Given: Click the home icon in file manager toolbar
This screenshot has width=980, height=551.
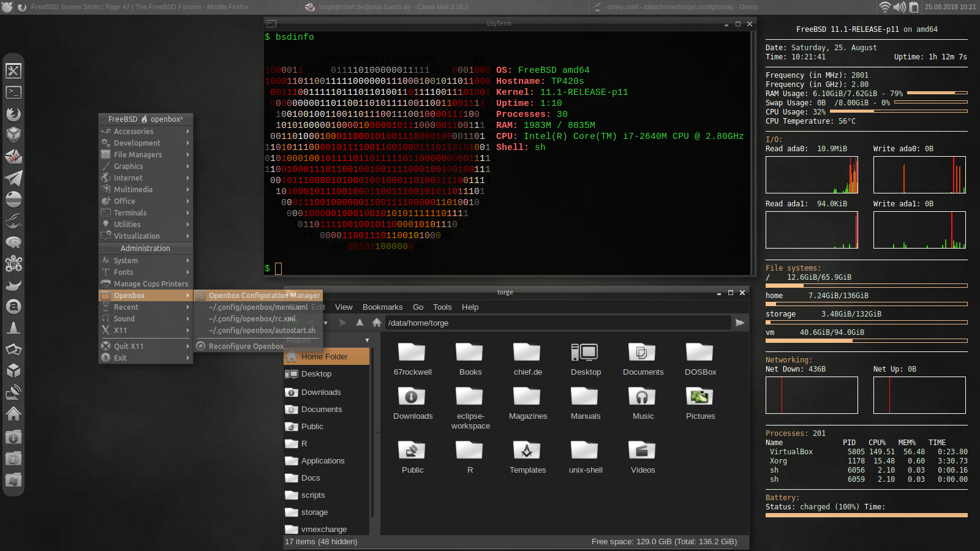Looking at the screenshot, I should pos(377,323).
